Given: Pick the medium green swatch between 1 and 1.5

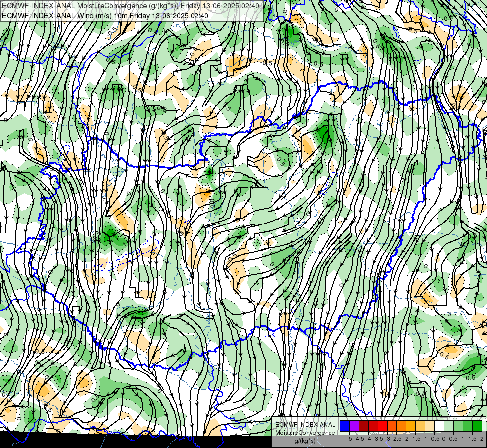Looking at the screenshot, I should [468, 426].
